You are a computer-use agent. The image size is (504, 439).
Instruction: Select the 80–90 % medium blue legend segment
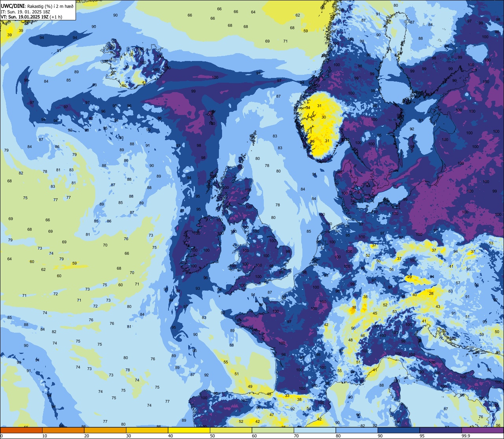point(357,430)
